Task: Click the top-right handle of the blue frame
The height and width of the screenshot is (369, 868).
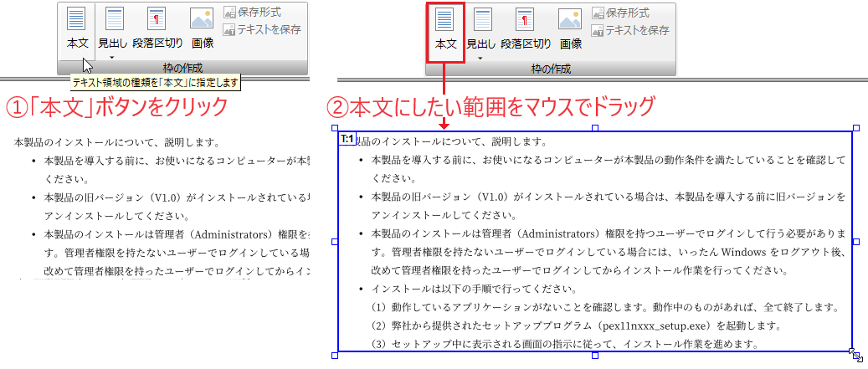Action: point(856,128)
